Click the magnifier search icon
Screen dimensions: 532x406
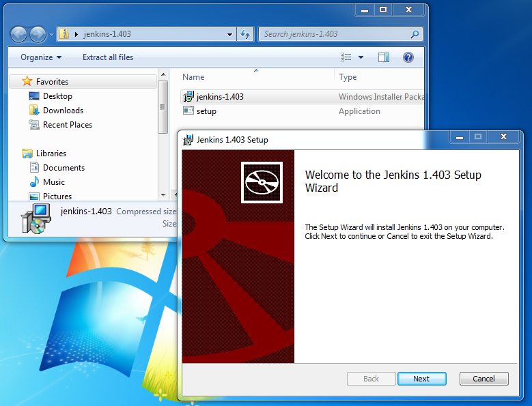point(415,34)
